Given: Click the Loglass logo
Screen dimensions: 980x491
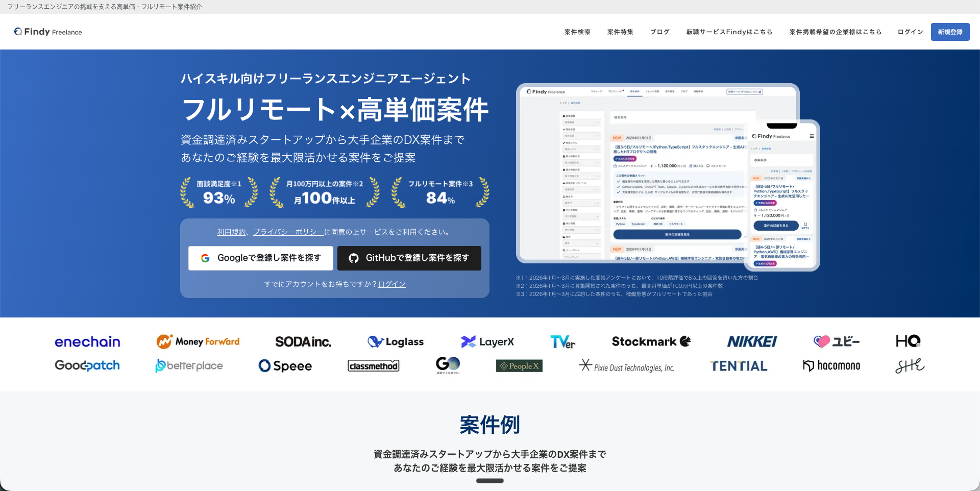Looking at the screenshot, I should [396, 341].
